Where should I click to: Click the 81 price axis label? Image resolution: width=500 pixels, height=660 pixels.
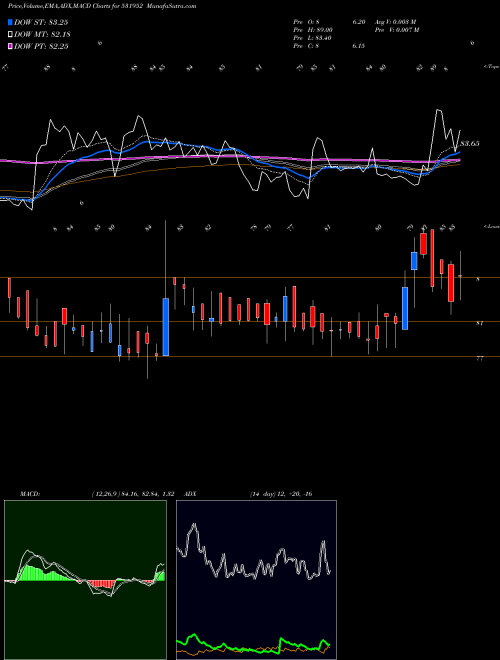(479, 323)
